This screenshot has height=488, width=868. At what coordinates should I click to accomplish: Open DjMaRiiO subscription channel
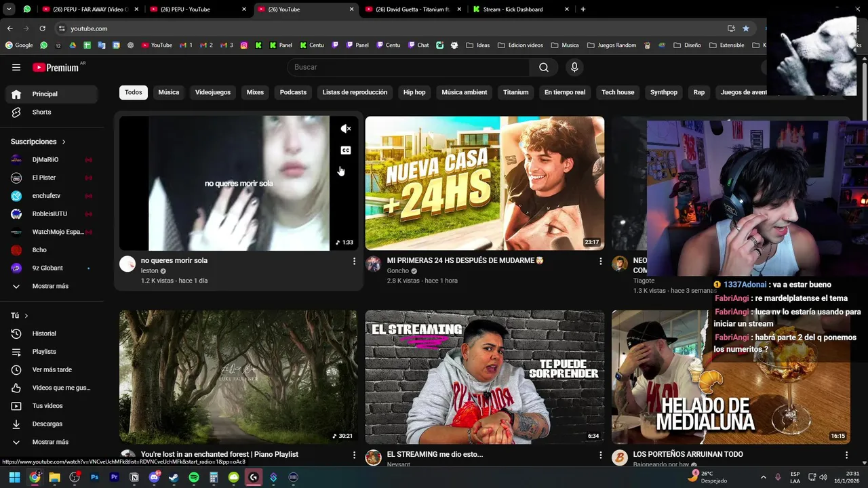(52, 160)
